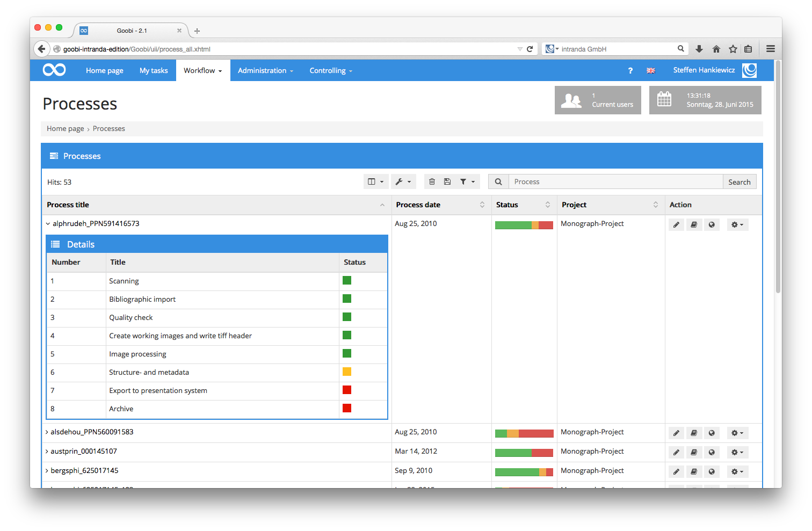This screenshot has width=812, height=531.
Task: Open the metadata book icon for austprin_000145107
Action: click(694, 452)
